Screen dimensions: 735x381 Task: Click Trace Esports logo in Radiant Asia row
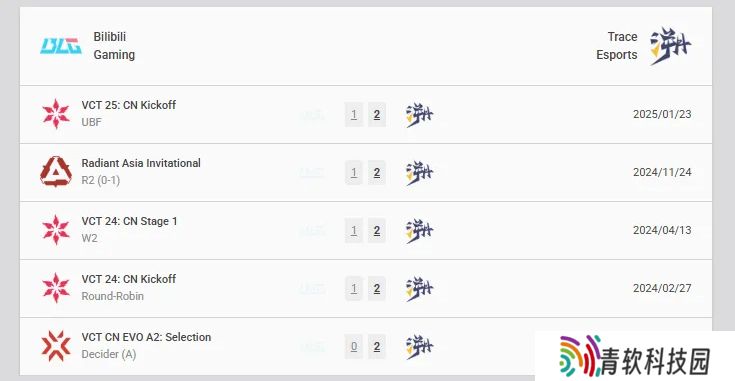[x=420, y=172]
